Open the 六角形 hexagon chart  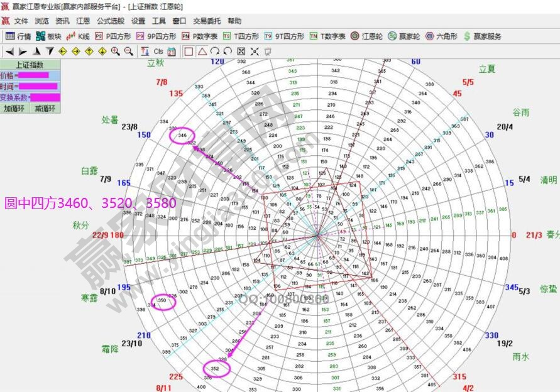pyautogui.click(x=442, y=36)
